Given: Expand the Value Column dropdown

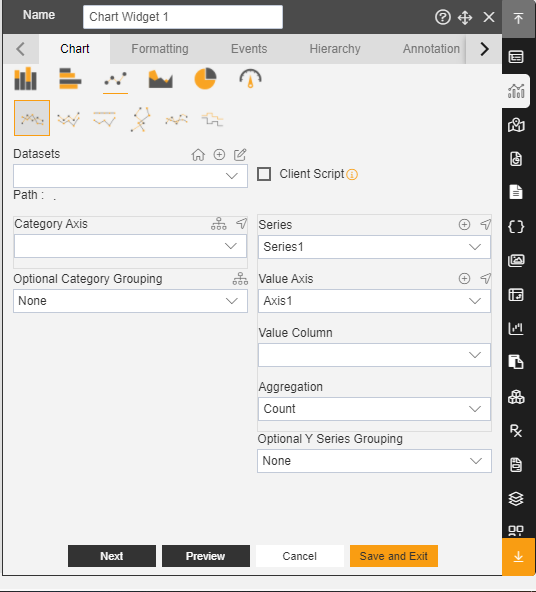Looking at the screenshot, I should coord(374,355).
